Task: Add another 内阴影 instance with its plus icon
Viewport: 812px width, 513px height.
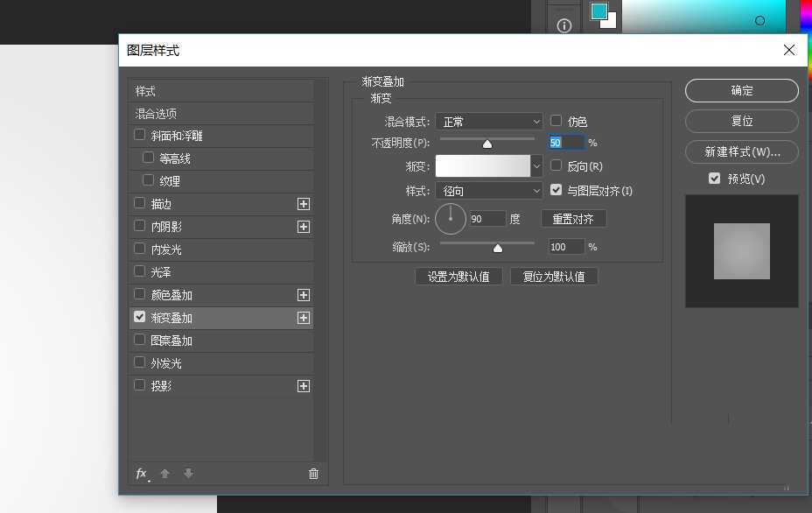Action: [x=304, y=226]
